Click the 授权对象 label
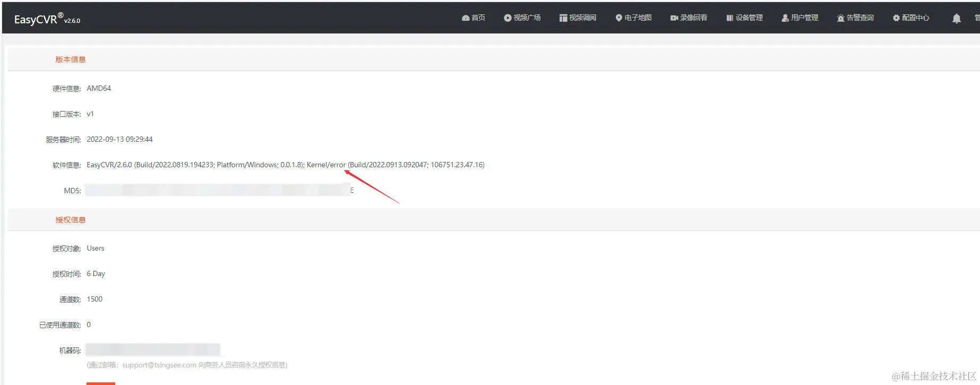 point(66,249)
